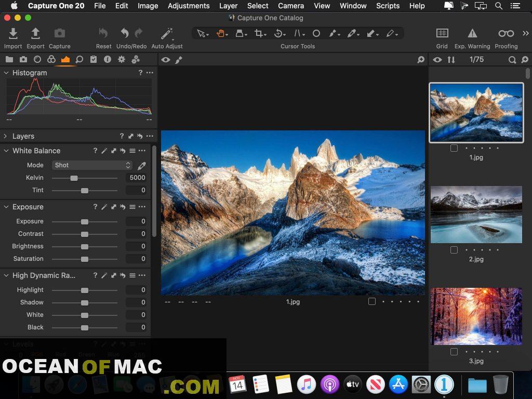Click the Shadow slider handle
This screenshot has width=532, height=399.
coord(85,303)
